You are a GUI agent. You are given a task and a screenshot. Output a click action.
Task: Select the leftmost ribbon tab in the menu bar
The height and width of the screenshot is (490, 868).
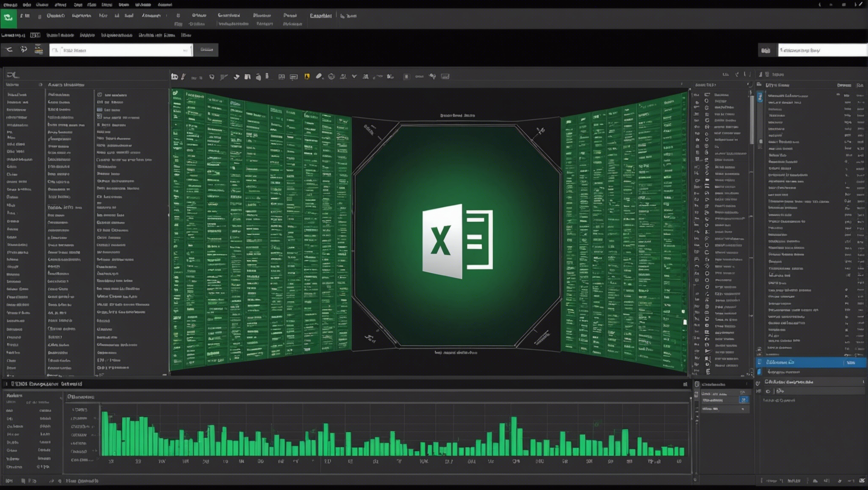[x=25, y=15]
